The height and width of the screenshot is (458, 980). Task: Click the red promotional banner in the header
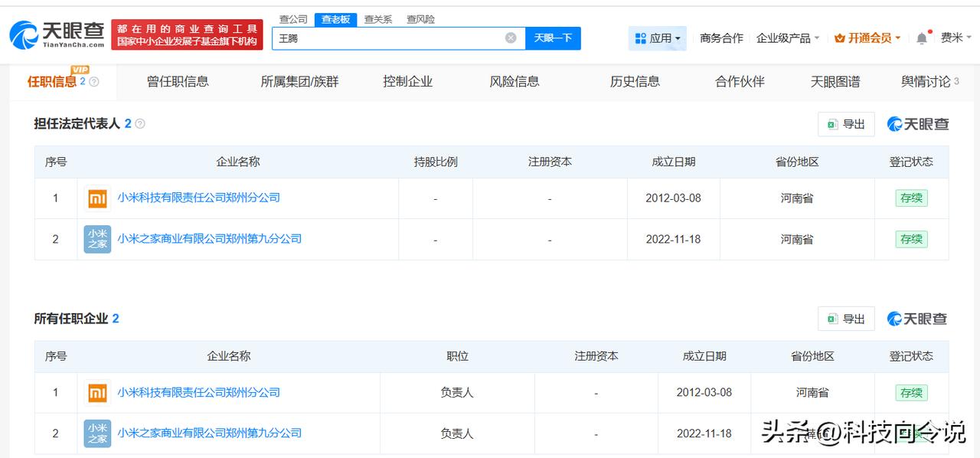coord(187,34)
